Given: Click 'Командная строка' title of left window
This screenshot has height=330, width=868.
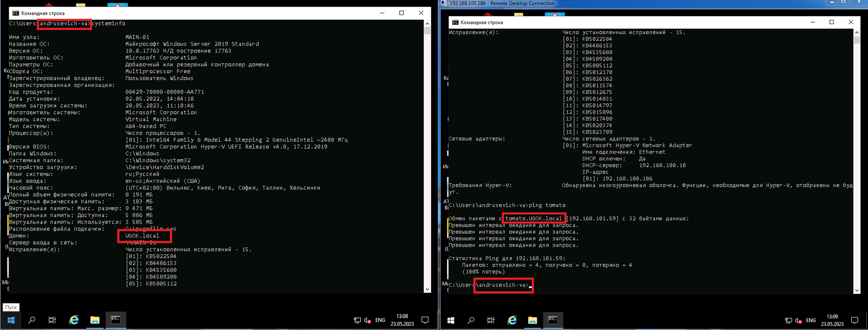Looking at the screenshot, I should tap(43, 13).
